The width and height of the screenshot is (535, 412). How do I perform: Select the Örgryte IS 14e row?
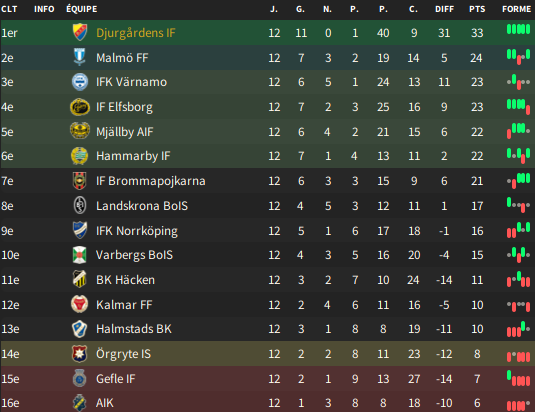click(268, 354)
